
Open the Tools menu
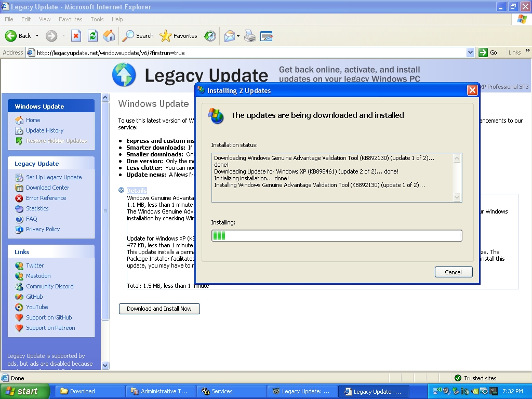(x=97, y=19)
